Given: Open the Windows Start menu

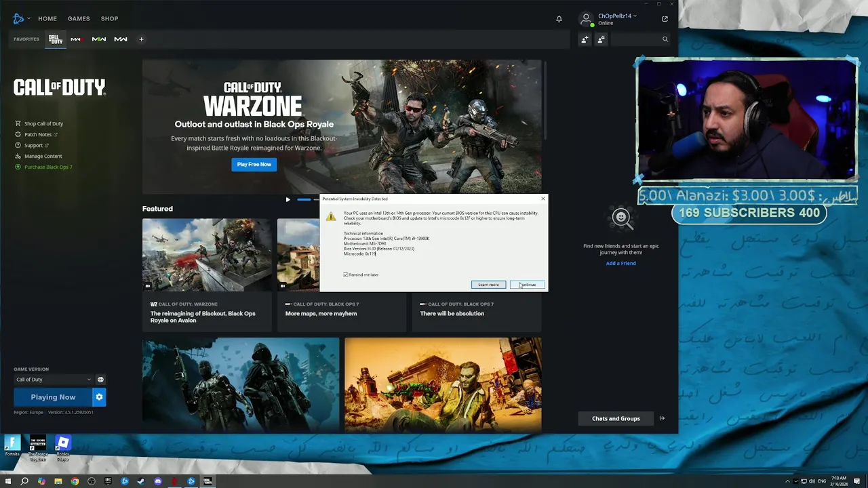Looking at the screenshot, I should tap(8, 481).
